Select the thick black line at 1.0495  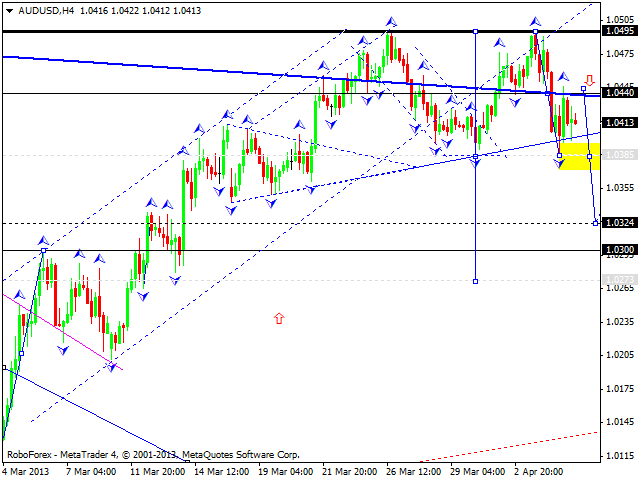coord(250,31)
